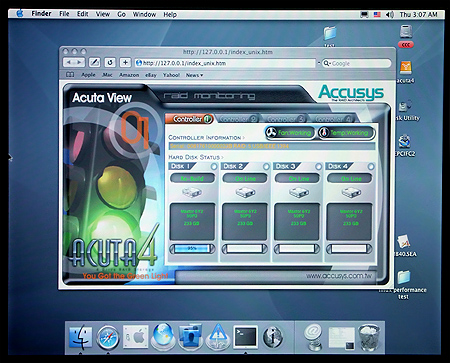Open the people-folder icon in the Dock
Viewport: 450px width, 363px height.
point(190,337)
